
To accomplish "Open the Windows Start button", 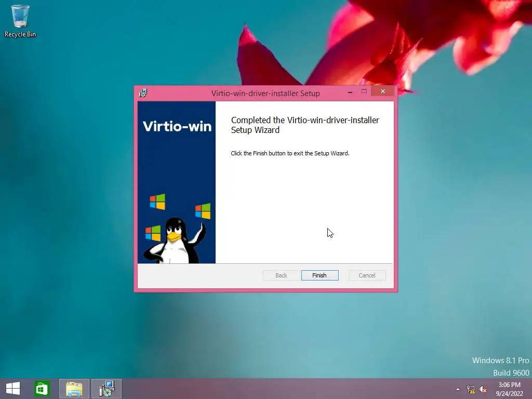I will pos(13,389).
